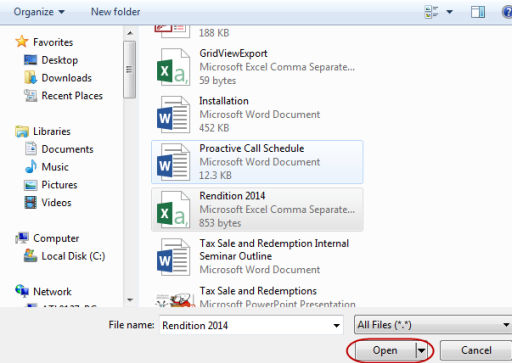The image size is (512, 363).
Task: Click the Downloads folder icon in Favorites
Action: [x=31, y=78]
